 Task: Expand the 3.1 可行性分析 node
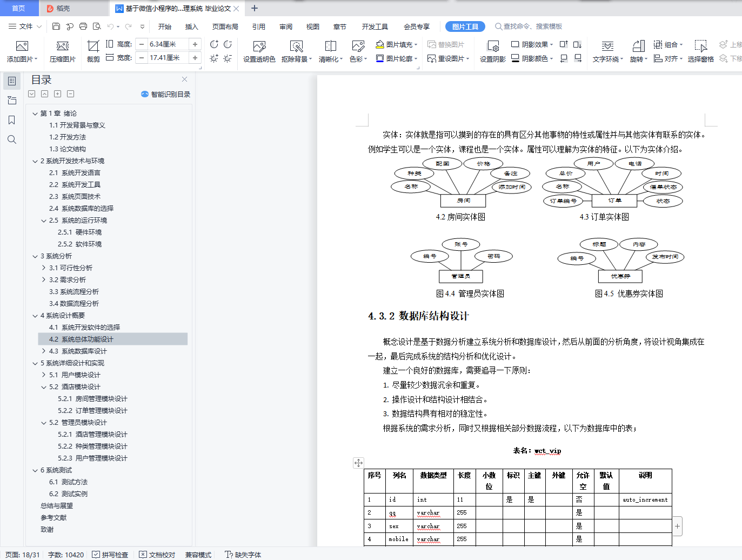[44, 268]
